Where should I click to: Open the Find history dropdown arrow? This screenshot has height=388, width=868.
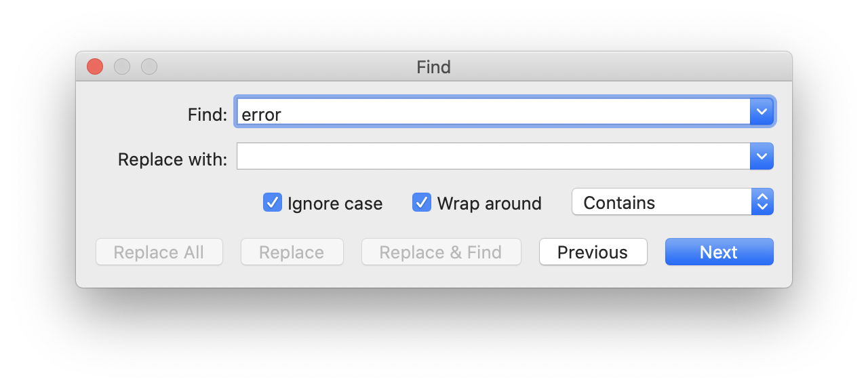pyautogui.click(x=762, y=112)
